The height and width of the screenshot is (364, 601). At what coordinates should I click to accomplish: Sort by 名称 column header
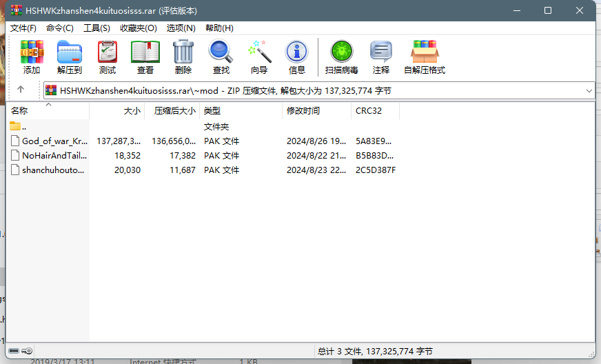click(x=48, y=111)
